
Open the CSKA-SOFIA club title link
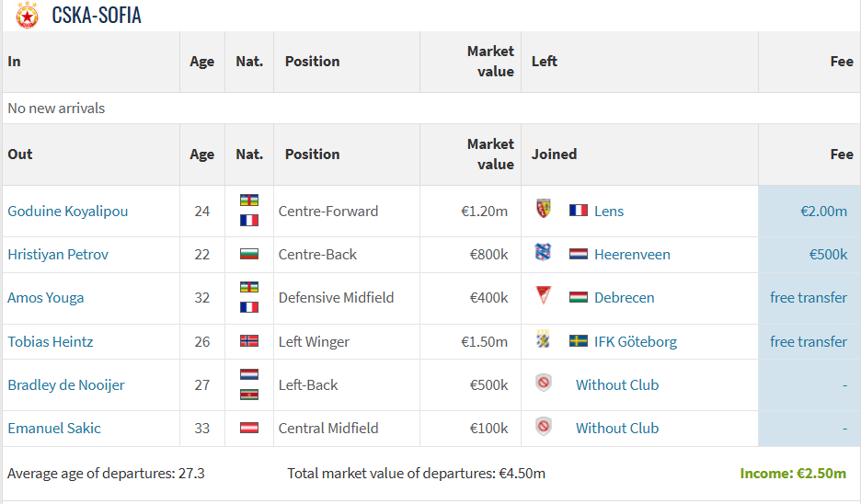(97, 16)
